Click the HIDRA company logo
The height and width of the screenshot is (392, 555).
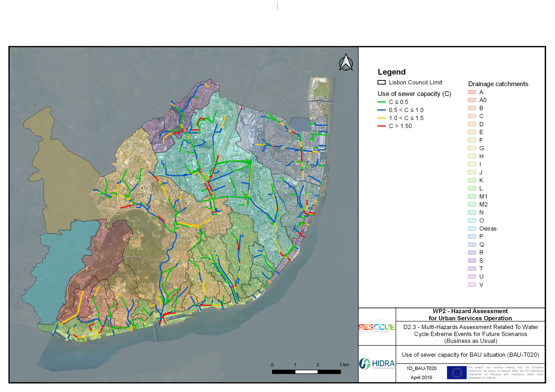pyautogui.click(x=377, y=363)
